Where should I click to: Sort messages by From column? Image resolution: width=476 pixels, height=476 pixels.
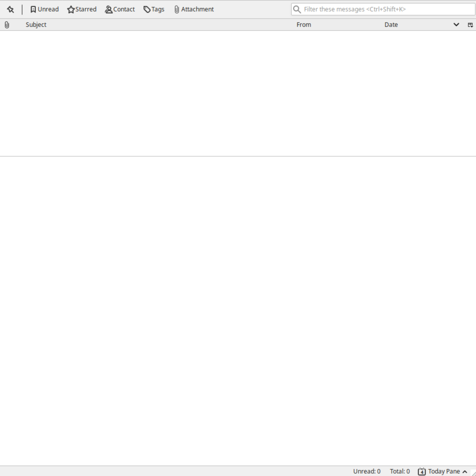(304, 25)
